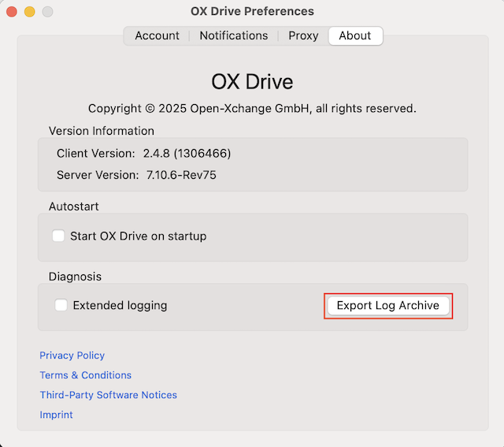The width and height of the screenshot is (504, 447).
Task: Click the OX Drive heading
Action: (x=252, y=82)
